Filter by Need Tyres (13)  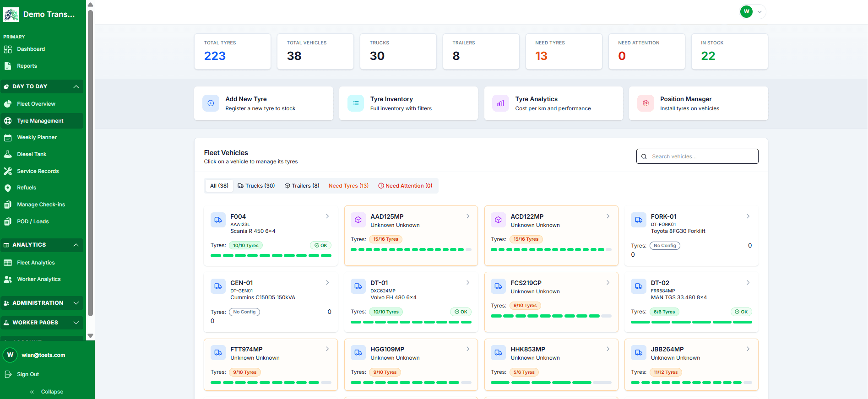point(348,186)
